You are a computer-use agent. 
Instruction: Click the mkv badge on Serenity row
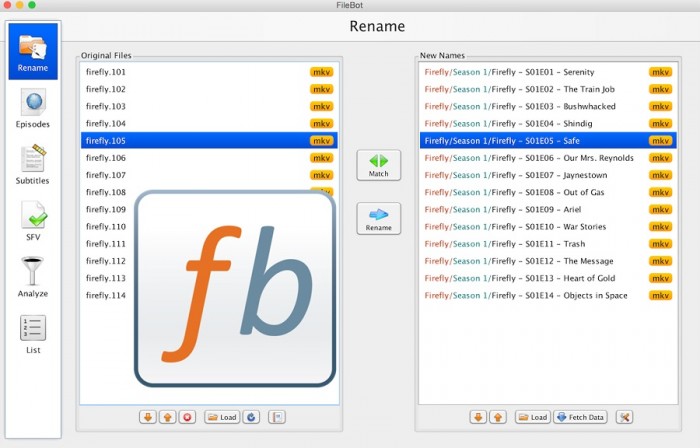[660, 72]
